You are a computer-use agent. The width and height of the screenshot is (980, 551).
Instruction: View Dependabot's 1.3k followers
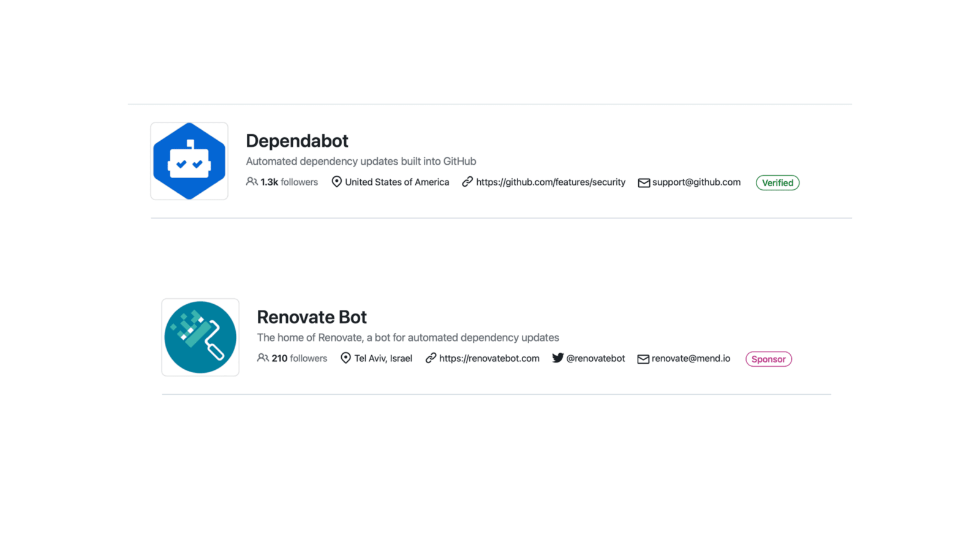pyautogui.click(x=289, y=182)
